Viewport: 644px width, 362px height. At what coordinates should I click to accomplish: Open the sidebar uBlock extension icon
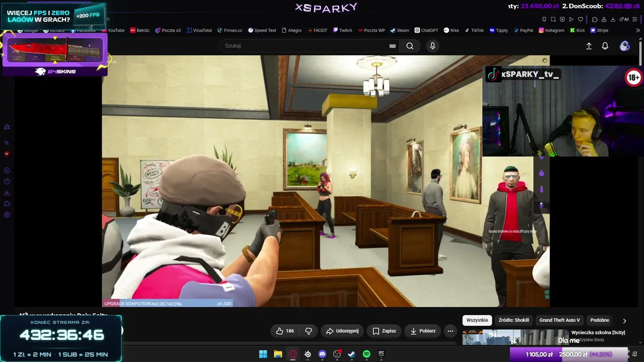7,154
